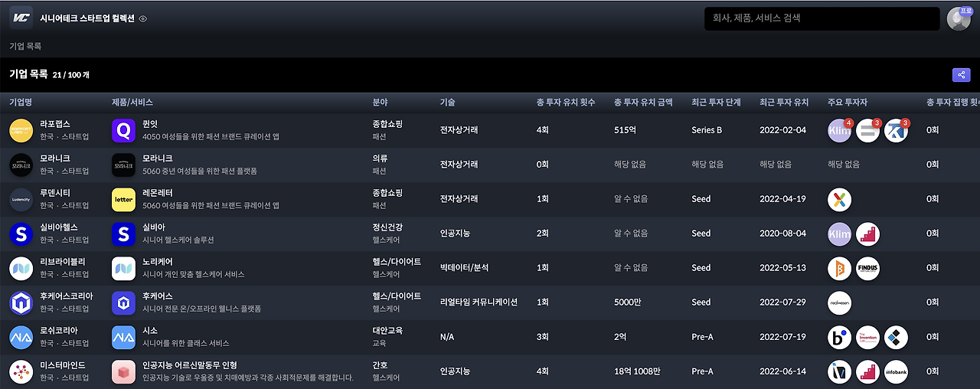Open first investor logo in 로쉬코리아 row
The width and height of the screenshot is (980, 389).
[840, 337]
